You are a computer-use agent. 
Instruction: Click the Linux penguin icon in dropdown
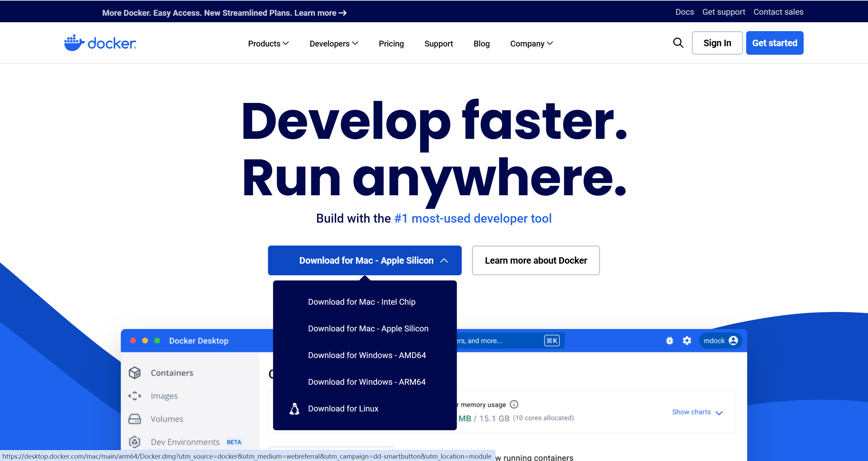294,409
